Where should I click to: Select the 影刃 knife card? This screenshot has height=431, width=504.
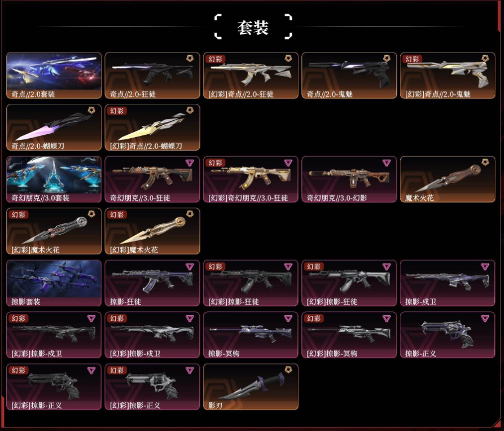click(x=251, y=387)
